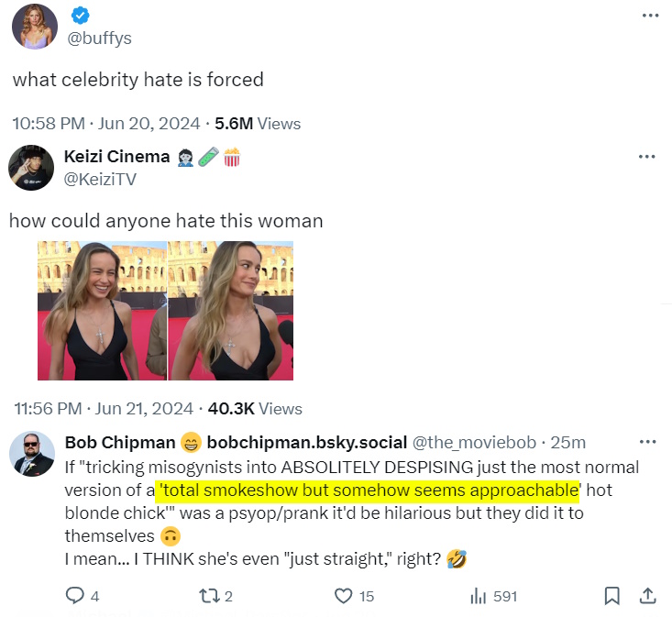Click the 10:58 PM Jun 20 timestamp

(x=105, y=123)
